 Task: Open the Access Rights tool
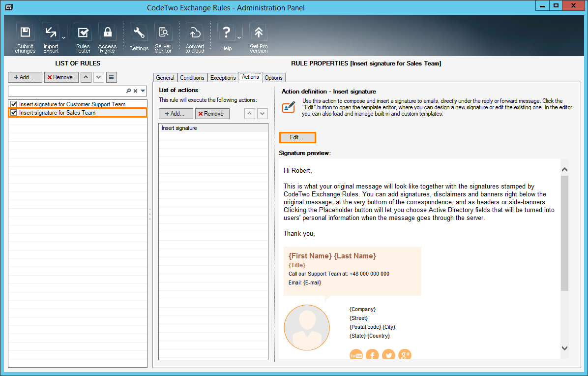(x=107, y=38)
